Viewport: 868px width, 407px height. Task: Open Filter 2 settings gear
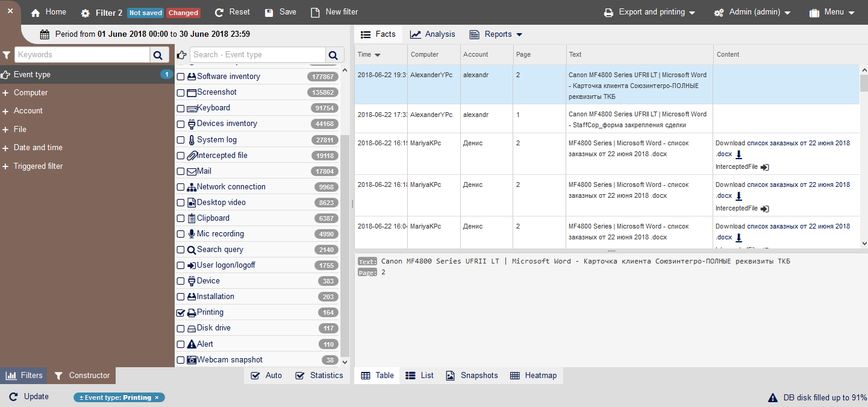point(85,13)
